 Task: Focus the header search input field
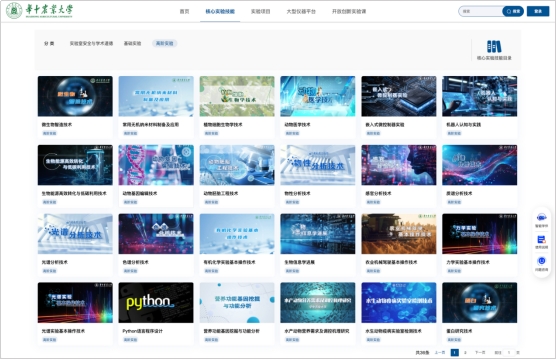(x=481, y=11)
